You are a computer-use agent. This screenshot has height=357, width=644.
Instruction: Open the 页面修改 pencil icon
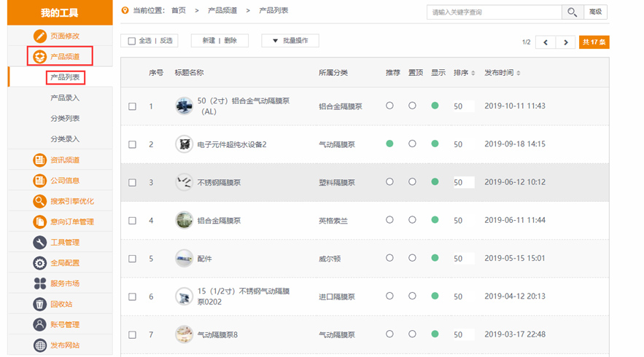[x=40, y=36]
